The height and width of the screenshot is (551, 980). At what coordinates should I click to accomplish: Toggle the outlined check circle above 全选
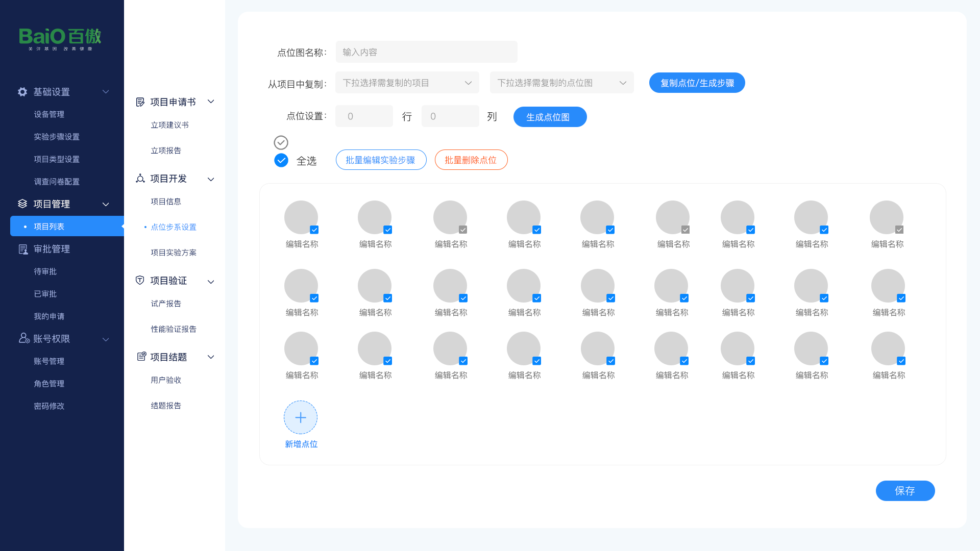pos(281,142)
